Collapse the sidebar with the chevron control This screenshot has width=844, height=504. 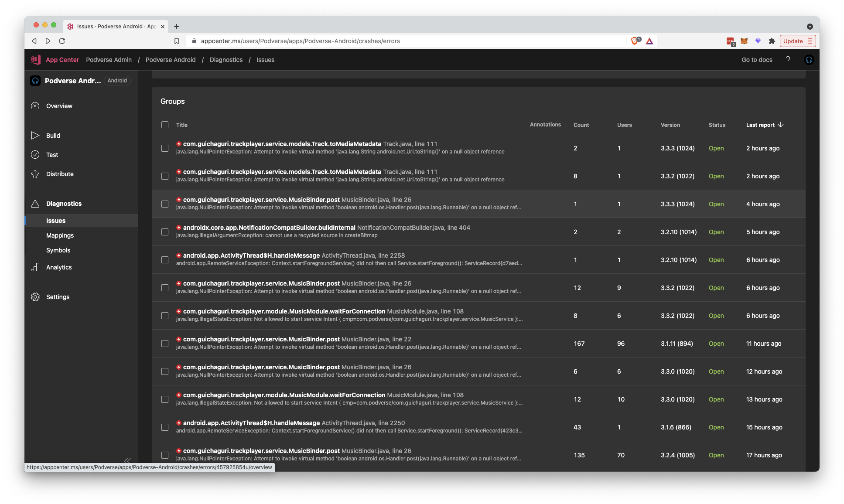(x=127, y=461)
